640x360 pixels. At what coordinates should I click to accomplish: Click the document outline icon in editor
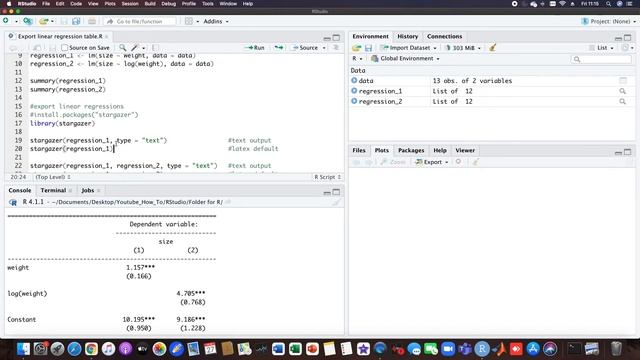pos(336,48)
